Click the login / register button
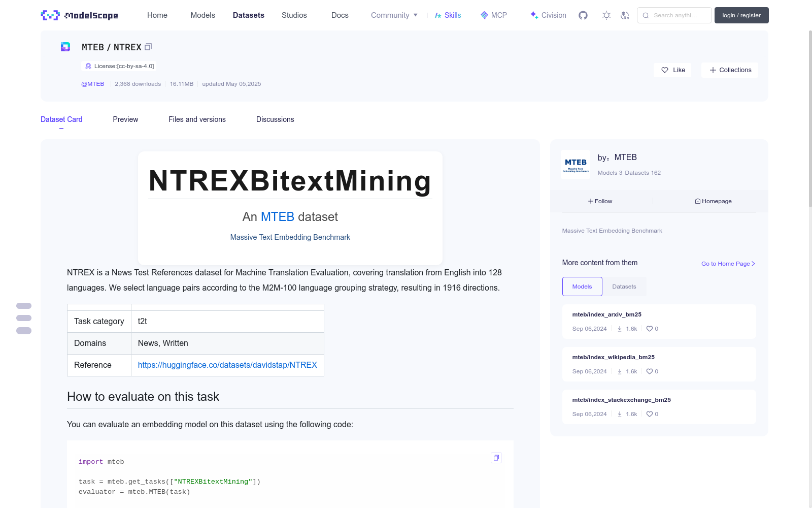 coord(741,15)
